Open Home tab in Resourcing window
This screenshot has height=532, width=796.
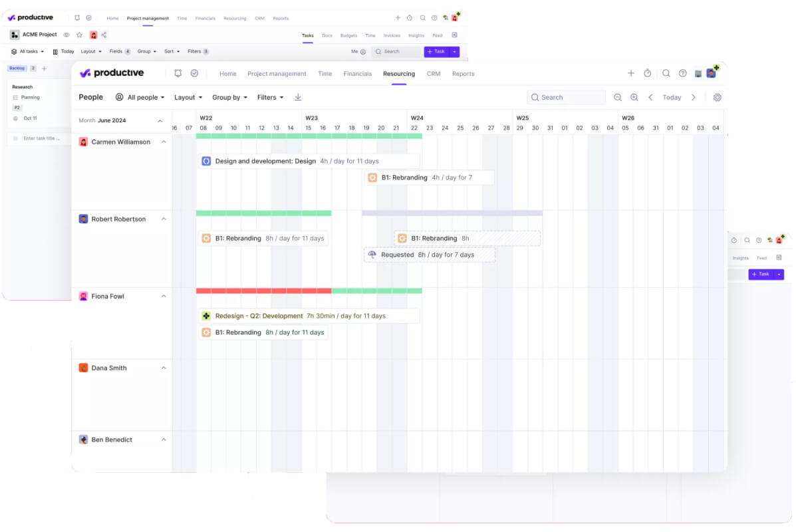[228, 74]
